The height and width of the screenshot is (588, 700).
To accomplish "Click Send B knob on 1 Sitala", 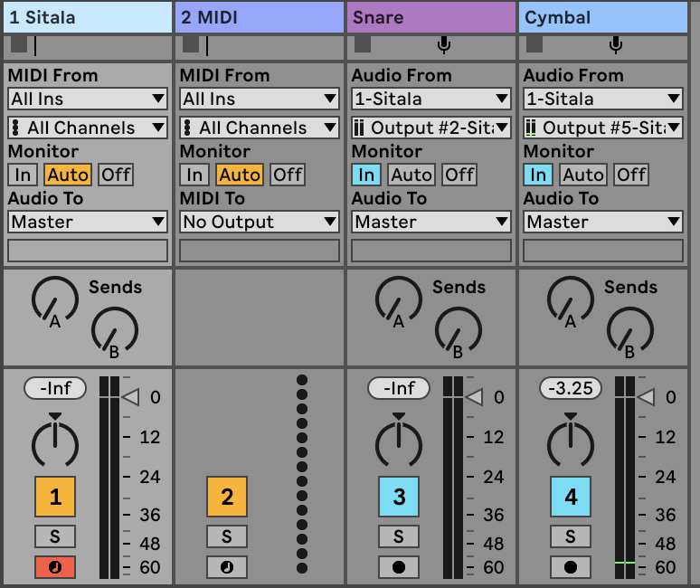I will point(115,330).
